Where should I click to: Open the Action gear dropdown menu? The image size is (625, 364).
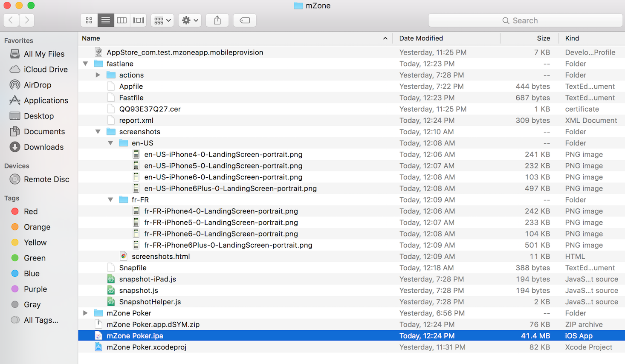tap(190, 20)
